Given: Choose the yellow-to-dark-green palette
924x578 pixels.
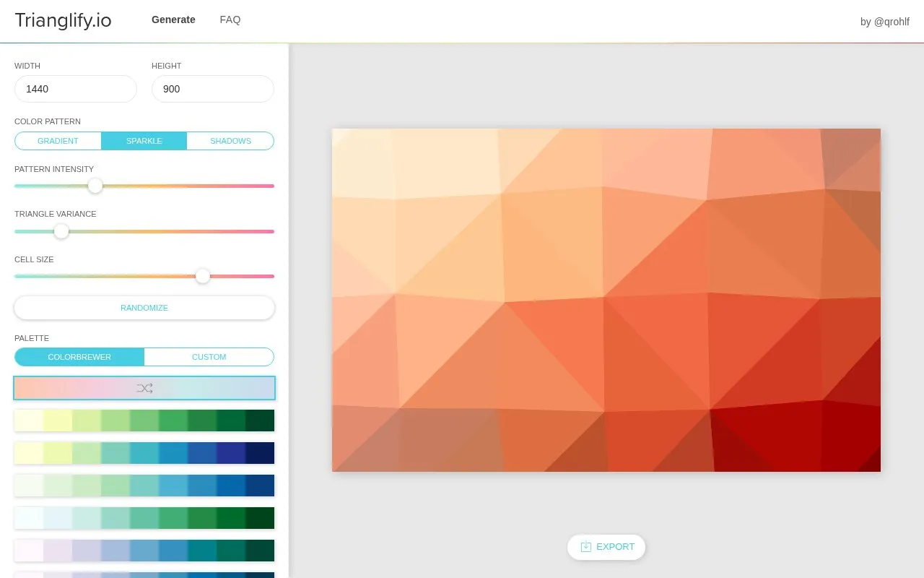Looking at the screenshot, I should click(144, 420).
